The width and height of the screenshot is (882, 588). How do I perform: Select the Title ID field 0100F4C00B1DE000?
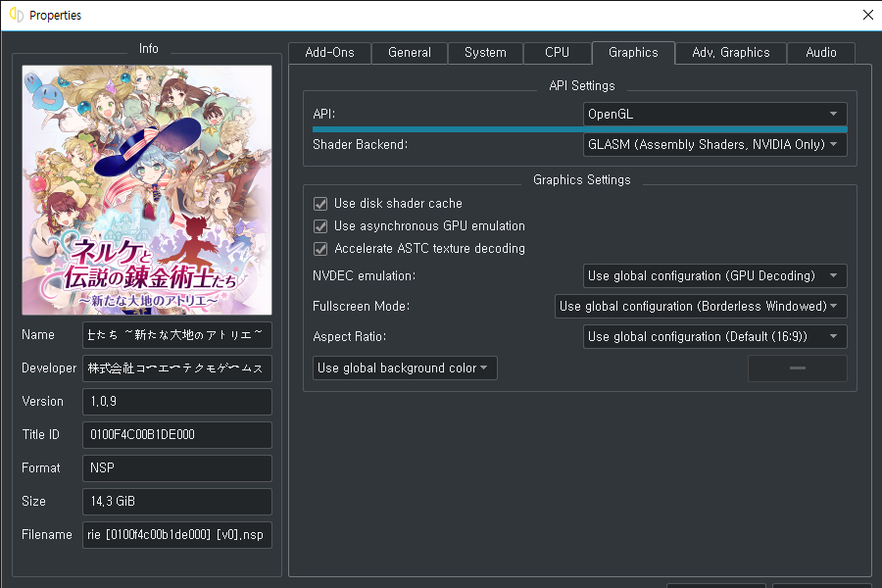(177, 435)
